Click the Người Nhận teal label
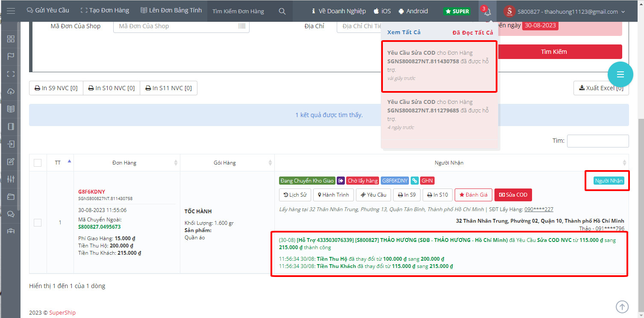The image size is (644, 318). click(609, 181)
